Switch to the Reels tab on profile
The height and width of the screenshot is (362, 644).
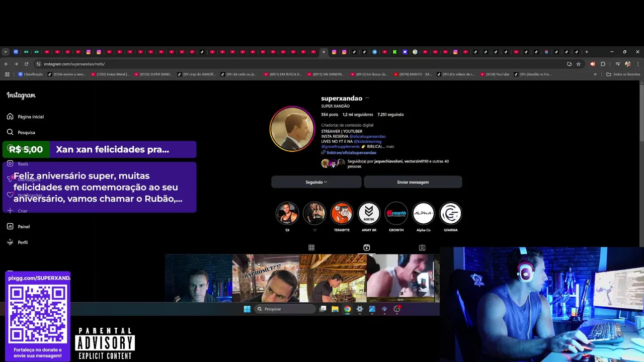(x=367, y=247)
